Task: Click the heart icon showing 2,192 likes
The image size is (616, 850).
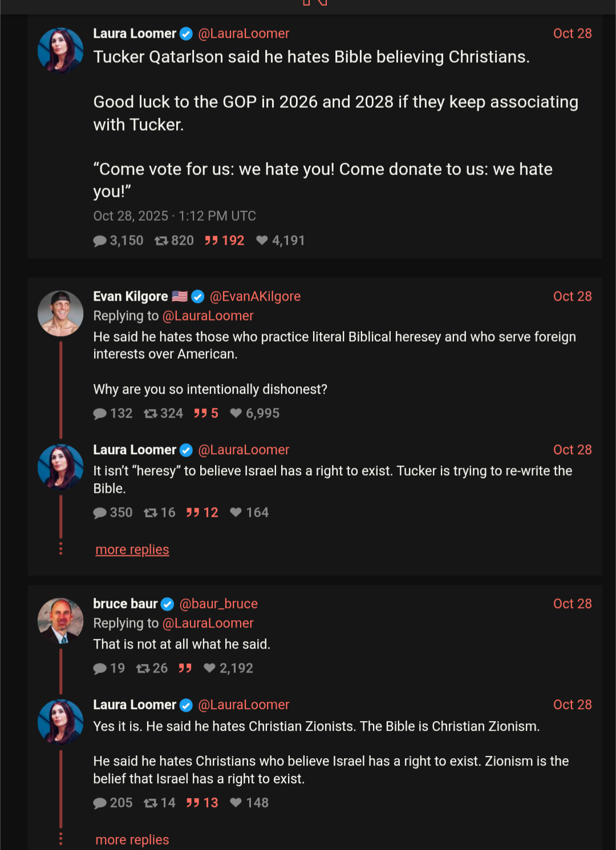Action: (x=209, y=669)
